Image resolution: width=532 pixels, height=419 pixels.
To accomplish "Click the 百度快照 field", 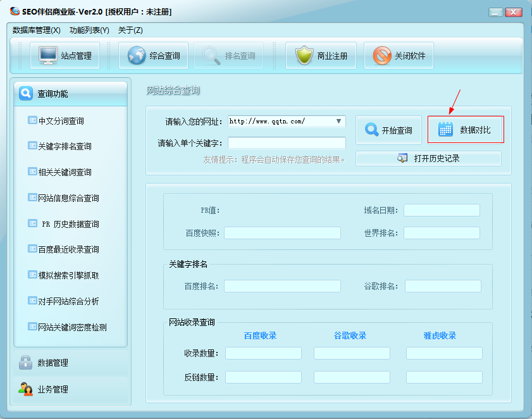I will [282, 233].
